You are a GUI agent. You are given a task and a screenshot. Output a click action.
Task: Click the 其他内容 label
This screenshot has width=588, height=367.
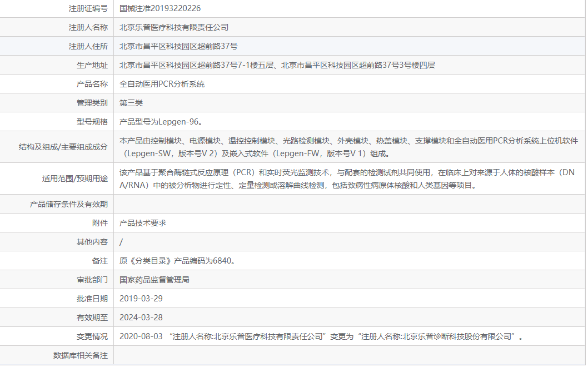click(x=92, y=242)
